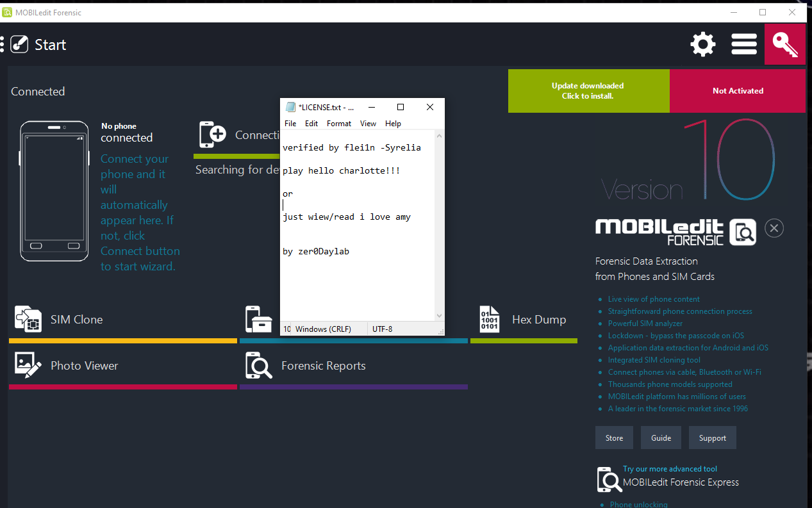Viewport: 812px width, 508px height.
Task: Open settings with the gear icon
Action: point(702,44)
